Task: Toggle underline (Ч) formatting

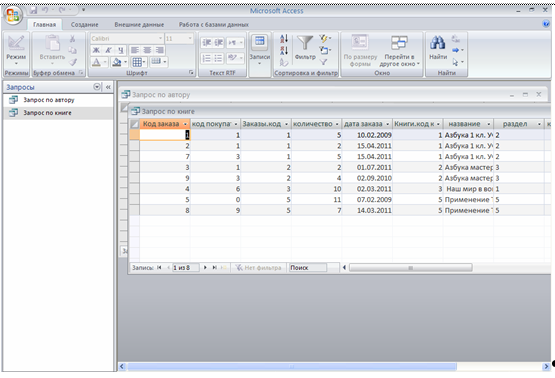Action: tap(121, 50)
